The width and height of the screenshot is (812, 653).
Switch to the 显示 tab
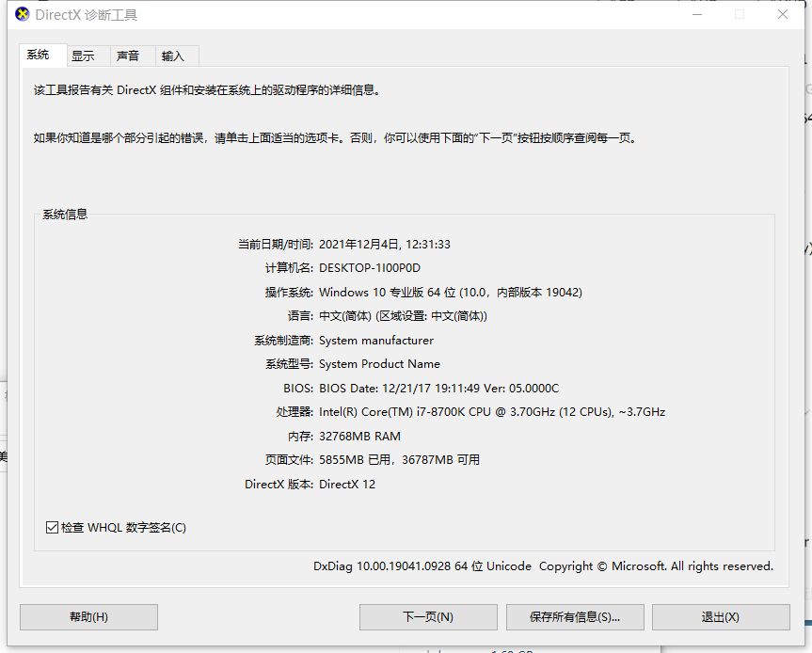pos(88,56)
